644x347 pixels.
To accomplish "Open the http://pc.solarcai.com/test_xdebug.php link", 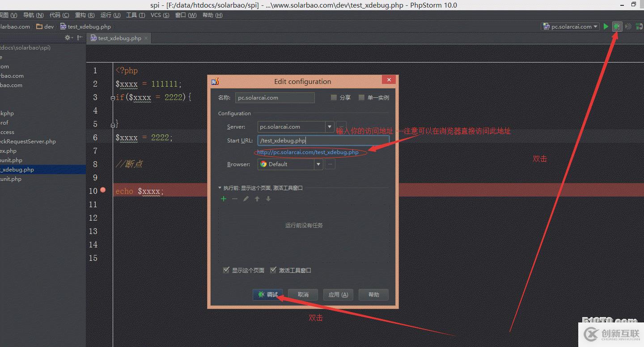I will point(308,152).
